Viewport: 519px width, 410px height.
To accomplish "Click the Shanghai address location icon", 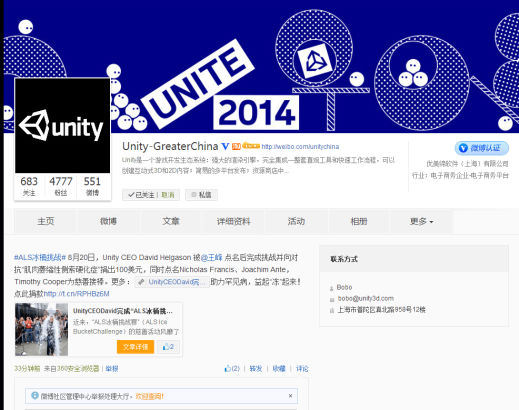I will pos(332,310).
